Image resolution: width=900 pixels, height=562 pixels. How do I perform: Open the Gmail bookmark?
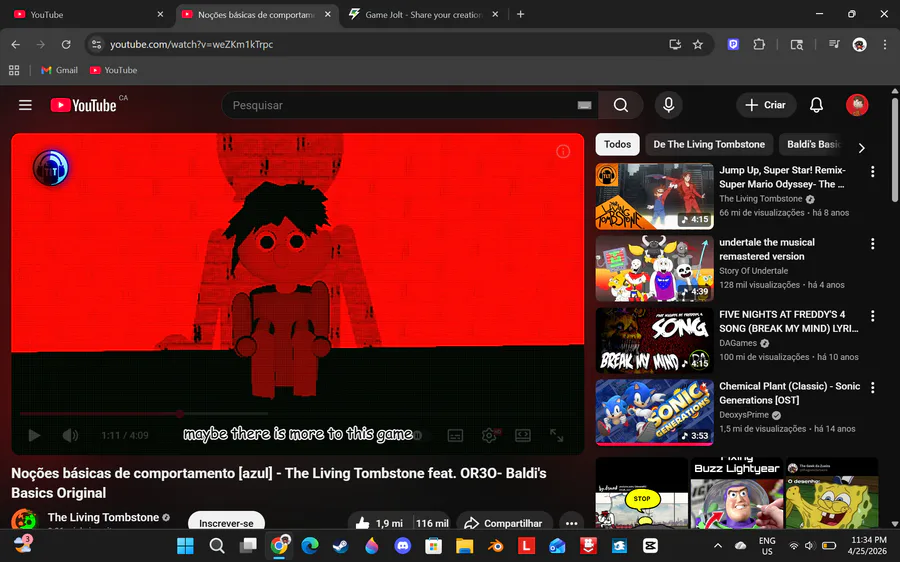click(59, 70)
